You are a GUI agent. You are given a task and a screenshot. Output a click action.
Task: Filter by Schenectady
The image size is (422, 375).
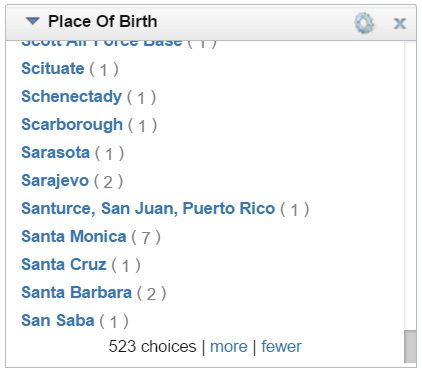pyautogui.click(x=72, y=96)
